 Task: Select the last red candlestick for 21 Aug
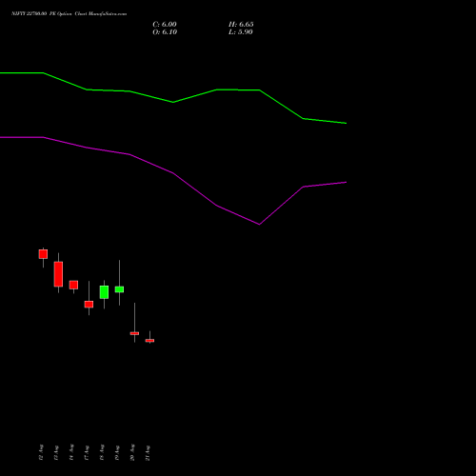pos(149,341)
